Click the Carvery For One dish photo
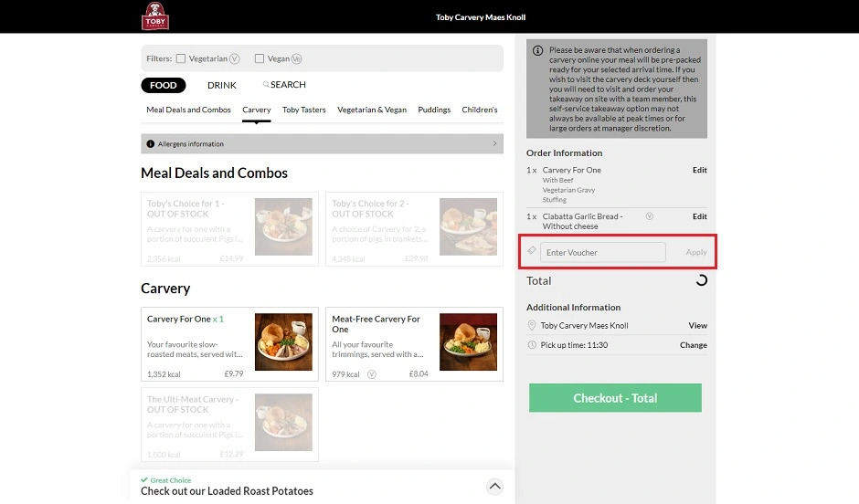 [x=283, y=342]
